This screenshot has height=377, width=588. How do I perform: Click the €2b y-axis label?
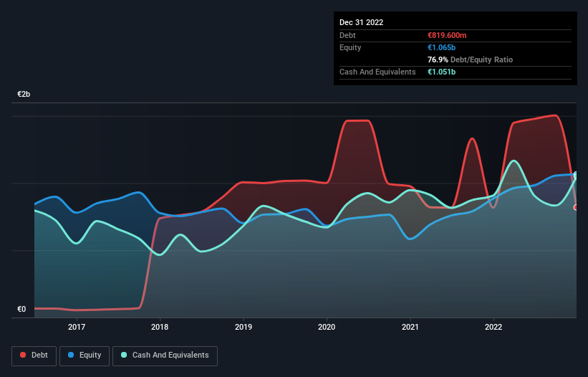pos(24,94)
